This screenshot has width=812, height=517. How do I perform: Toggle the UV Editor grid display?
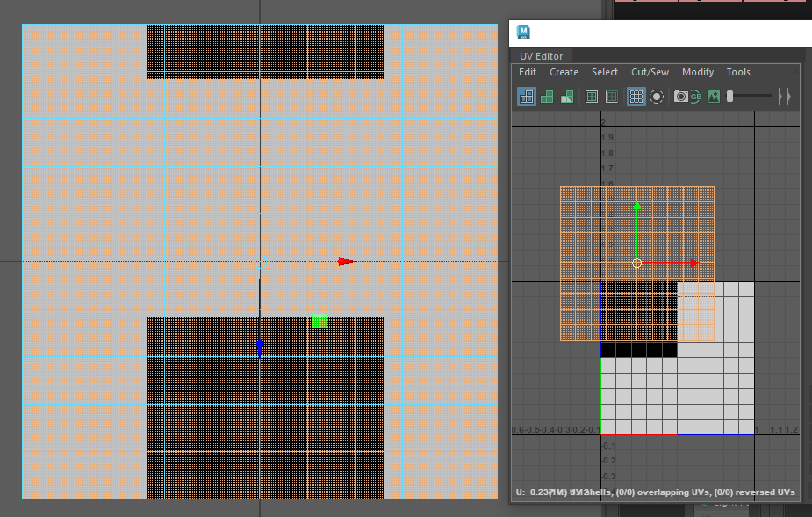636,97
